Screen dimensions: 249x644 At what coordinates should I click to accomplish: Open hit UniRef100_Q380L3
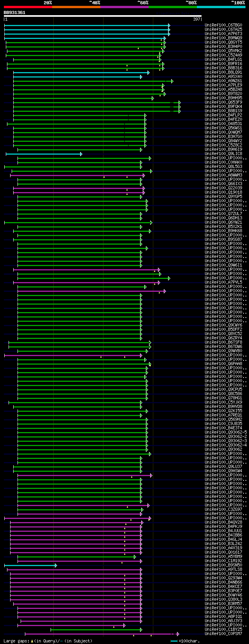[223, 600]
